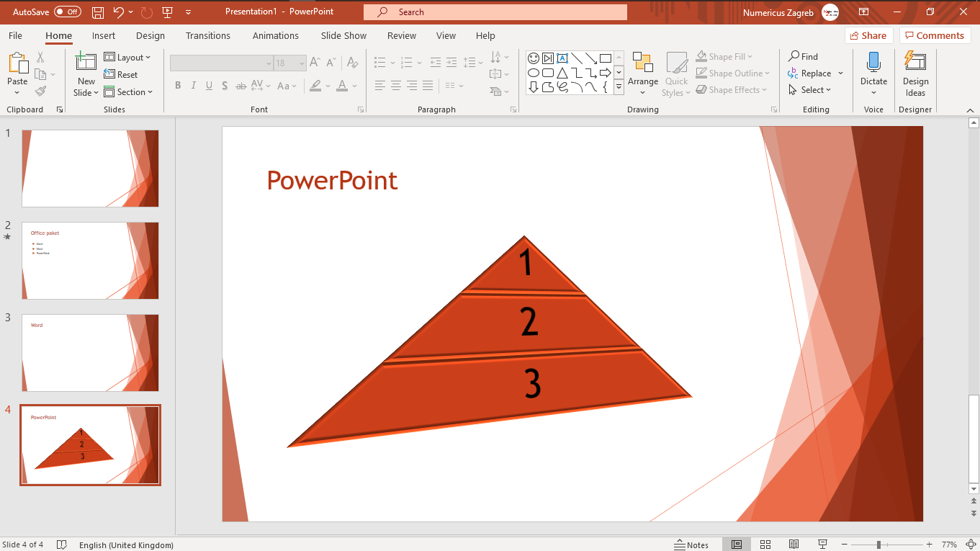Viewport: 980px width, 551px height.
Task: Start Slide Show from status bar
Action: (x=822, y=545)
